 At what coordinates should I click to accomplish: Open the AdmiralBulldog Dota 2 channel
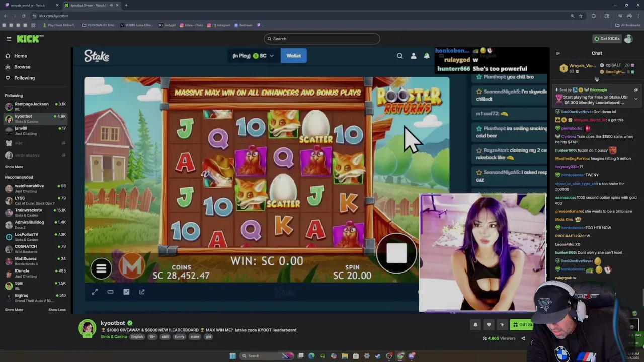pyautogui.click(x=35, y=224)
